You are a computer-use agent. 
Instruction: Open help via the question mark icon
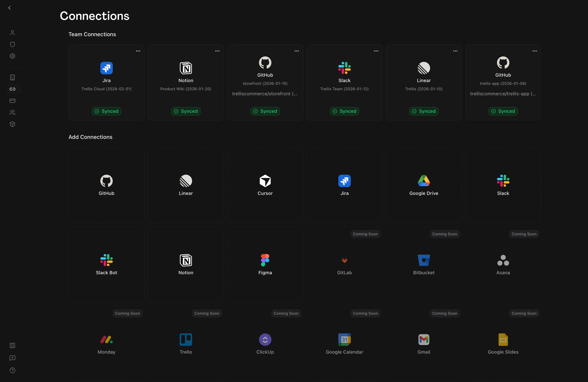tap(12, 370)
